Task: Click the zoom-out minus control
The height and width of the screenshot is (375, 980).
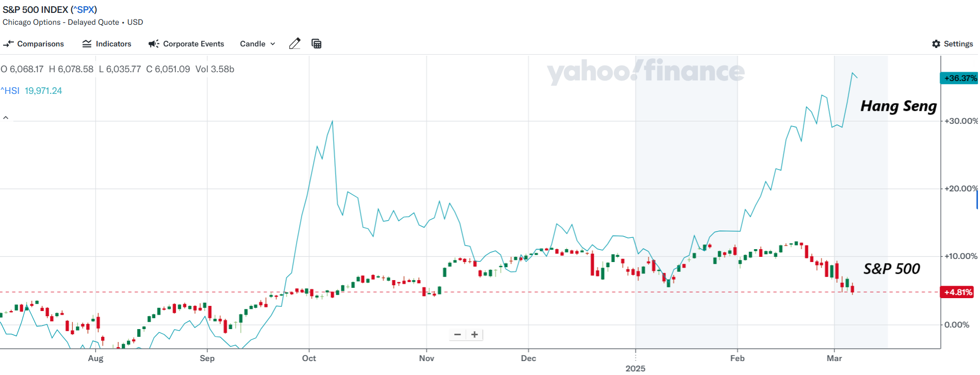Action: tap(457, 334)
